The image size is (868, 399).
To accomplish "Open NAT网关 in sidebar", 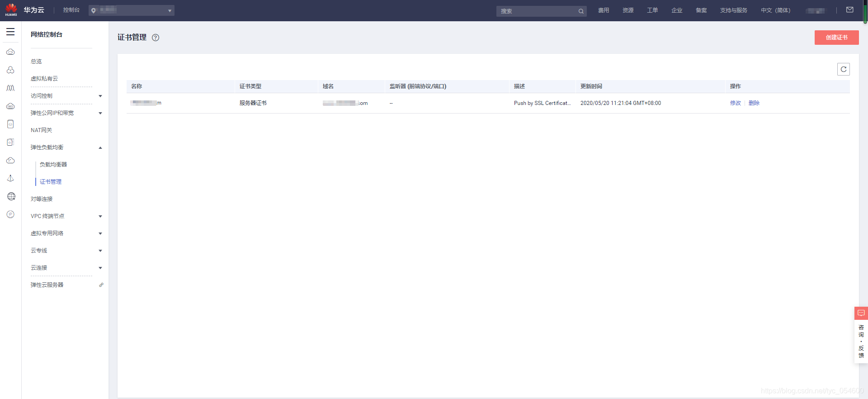I will click(x=42, y=130).
